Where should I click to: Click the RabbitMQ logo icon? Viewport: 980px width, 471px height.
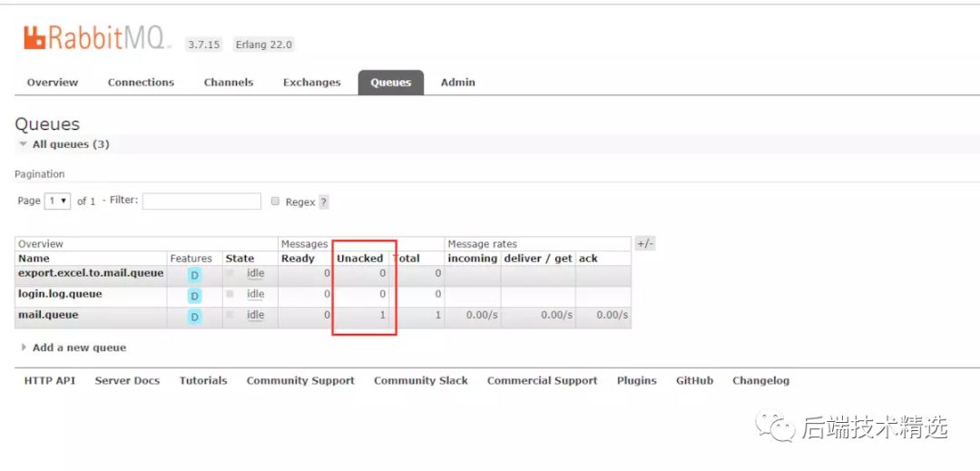[x=34, y=38]
